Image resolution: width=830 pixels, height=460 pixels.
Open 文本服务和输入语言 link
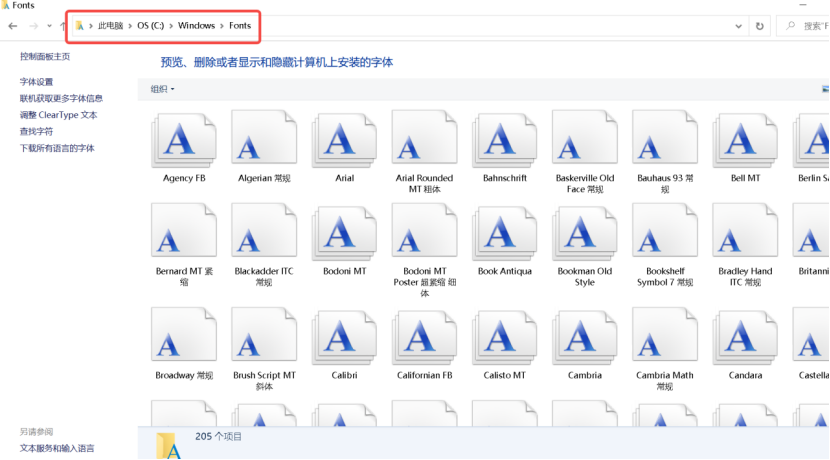pos(57,448)
